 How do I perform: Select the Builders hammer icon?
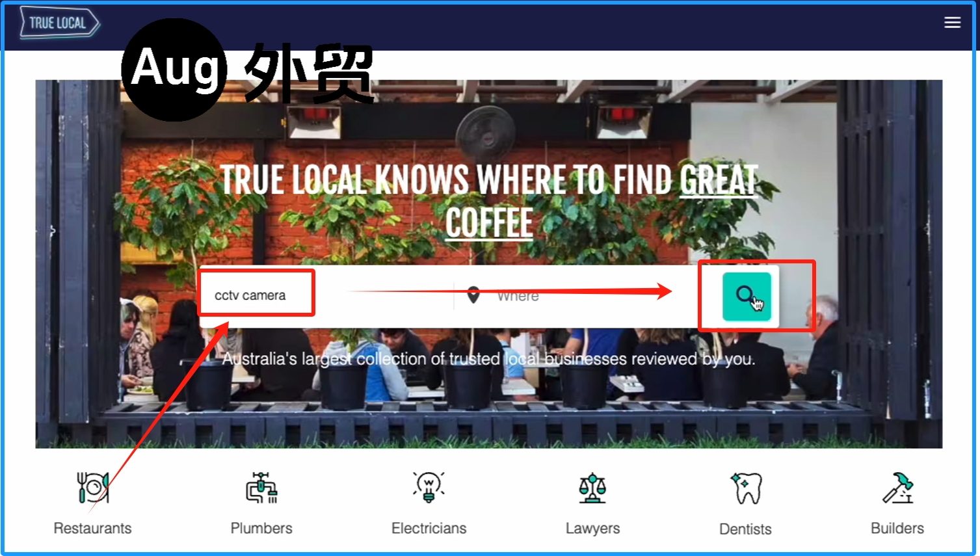pos(898,488)
